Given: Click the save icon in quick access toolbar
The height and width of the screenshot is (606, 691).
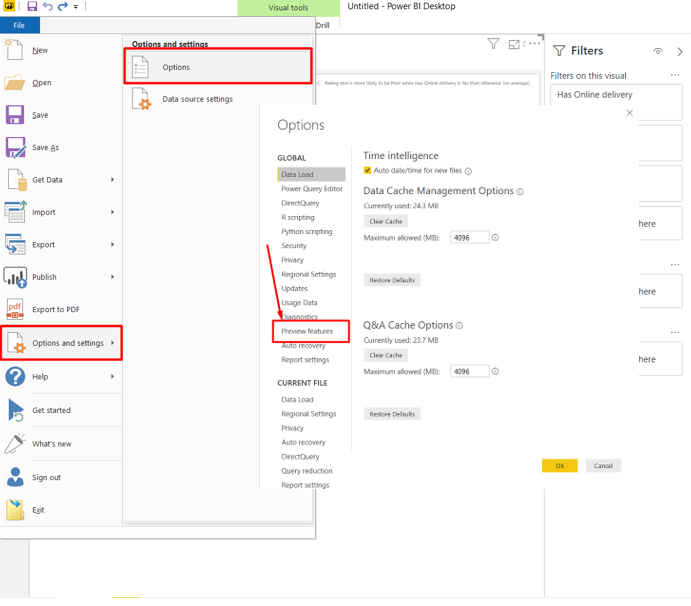Looking at the screenshot, I should [32, 6].
